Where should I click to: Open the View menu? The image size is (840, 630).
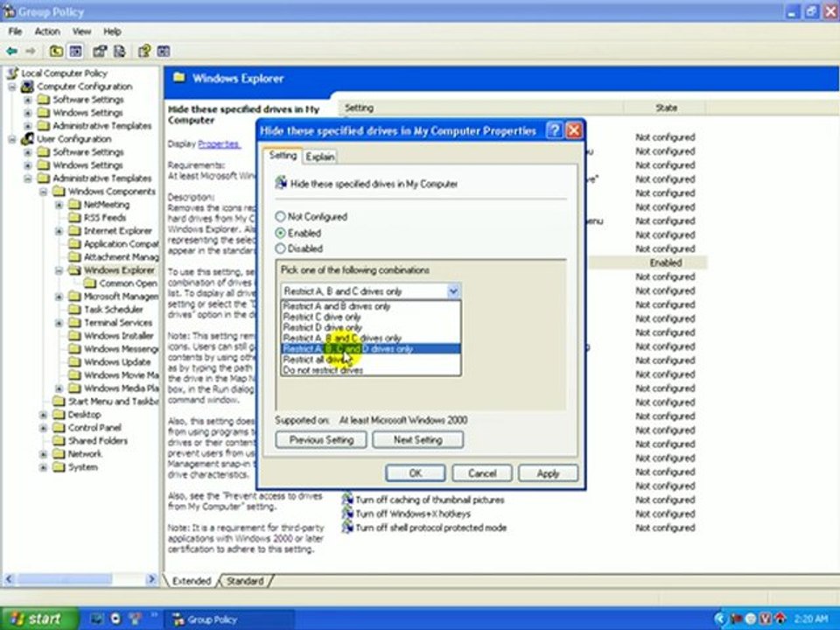coord(81,31)
